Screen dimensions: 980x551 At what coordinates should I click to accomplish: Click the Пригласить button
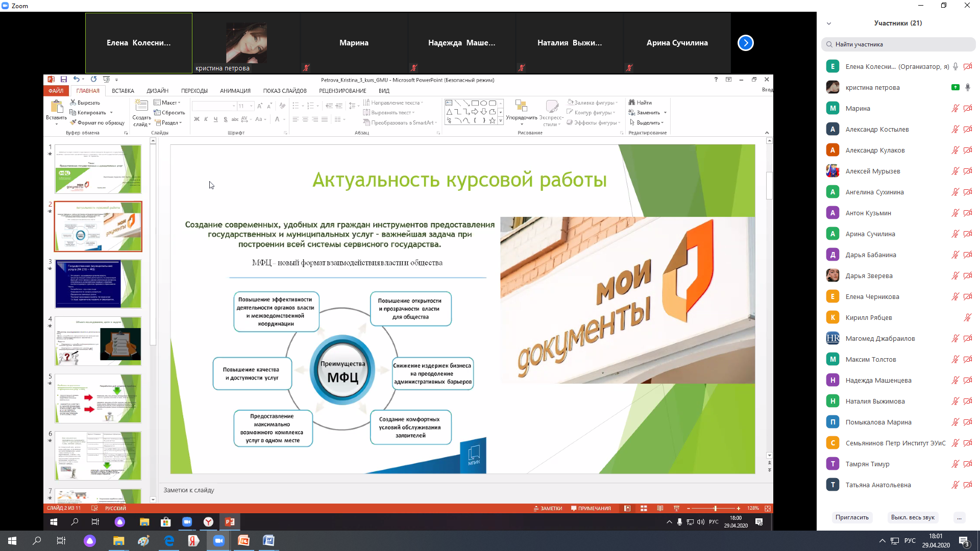852,517
